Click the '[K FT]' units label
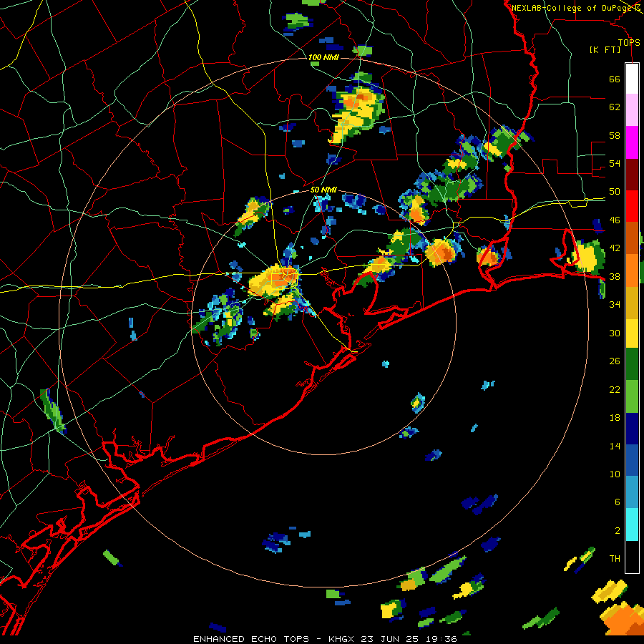644x644 pixels. [x=605, y=49]
